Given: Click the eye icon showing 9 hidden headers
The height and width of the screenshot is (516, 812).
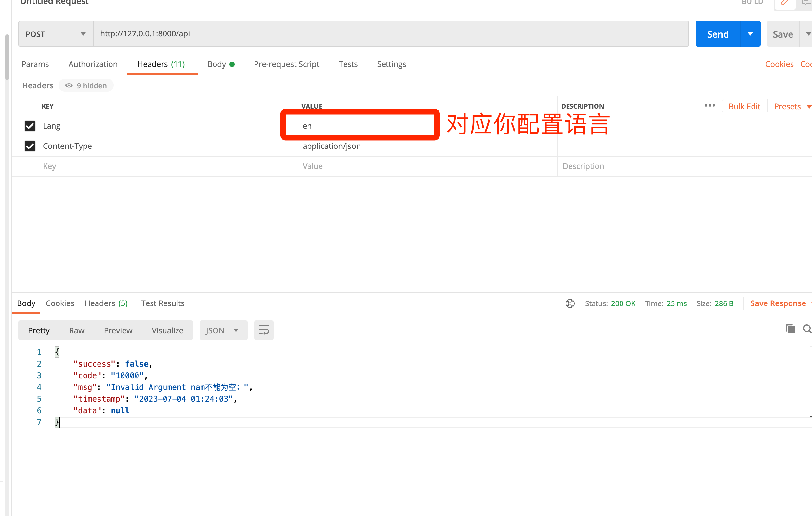Looking at the screenshot, I should pos(69,85).
